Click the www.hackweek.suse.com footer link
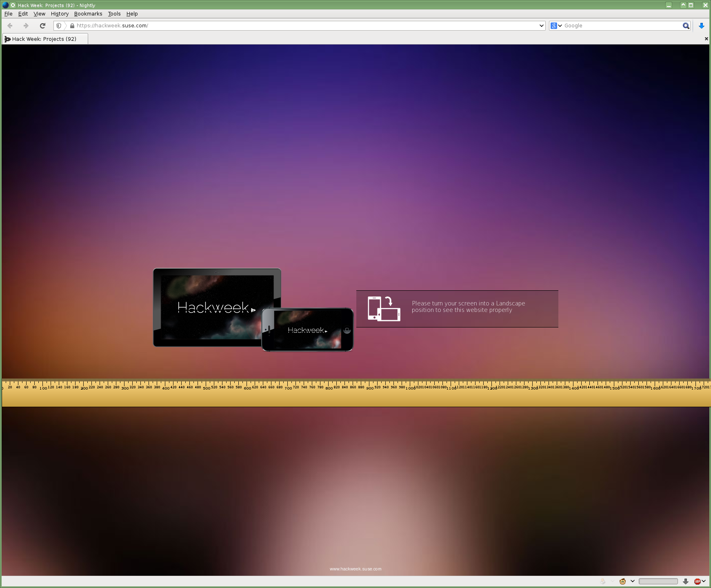The height and width of the screenshot is (588, 711). (355, 569)
